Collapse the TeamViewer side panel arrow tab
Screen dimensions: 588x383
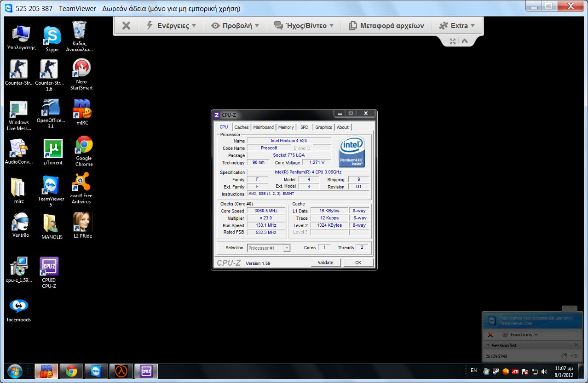coord(570,309)
